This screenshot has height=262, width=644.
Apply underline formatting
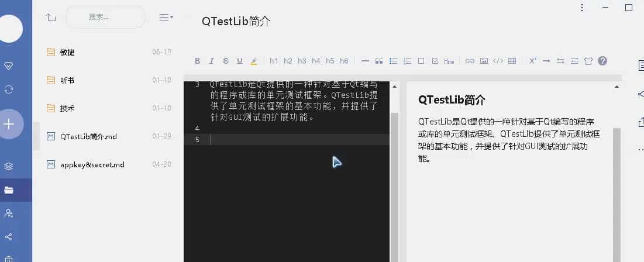pos(240,61)
